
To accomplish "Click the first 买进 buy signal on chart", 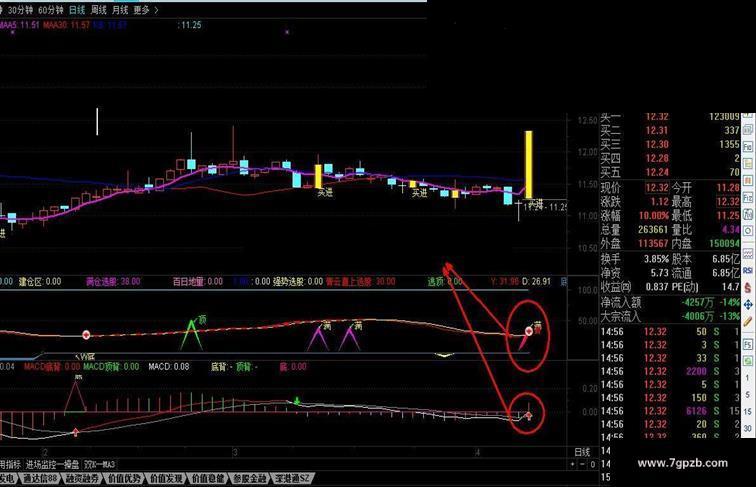I will click(x=325, y=193).
